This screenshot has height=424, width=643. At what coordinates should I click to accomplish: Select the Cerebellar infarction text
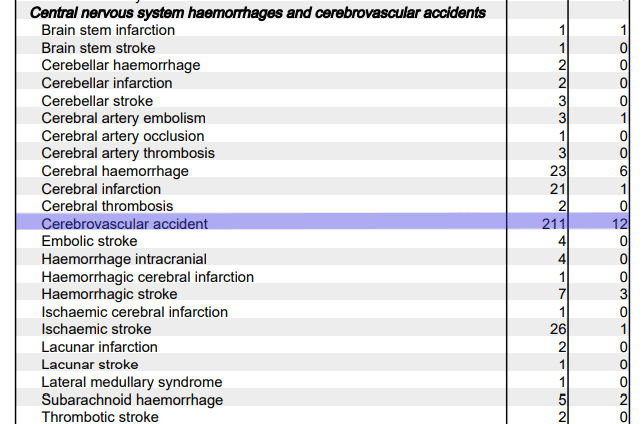pos(107,83)
